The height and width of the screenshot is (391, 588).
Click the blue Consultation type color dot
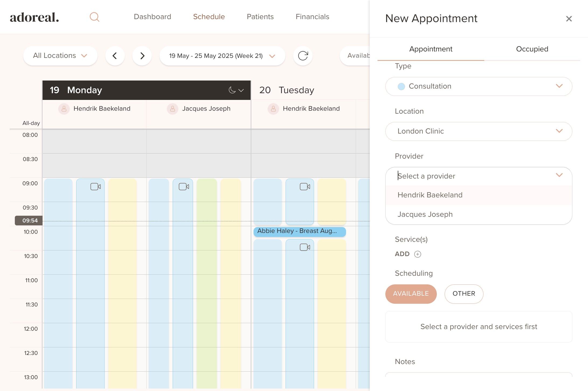click(x=401, y=86)
